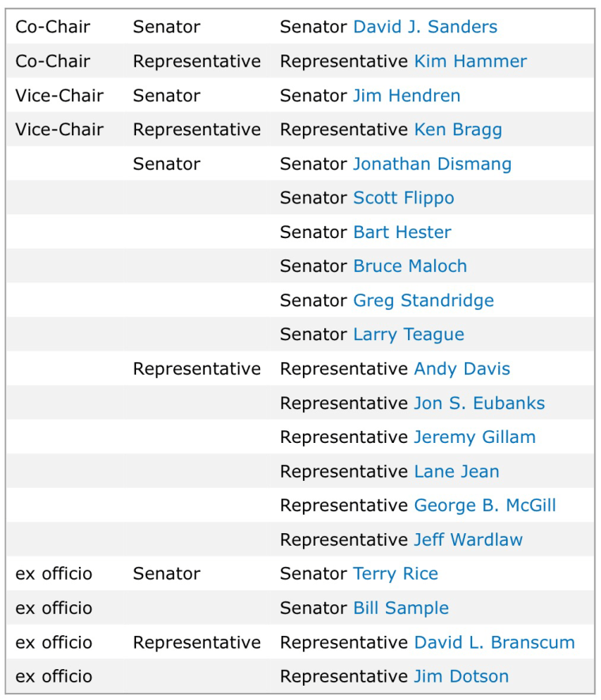Viewport: 601px width, 700px height.
Task: Click the Bill Sample link
Action: tap(401, 608)
